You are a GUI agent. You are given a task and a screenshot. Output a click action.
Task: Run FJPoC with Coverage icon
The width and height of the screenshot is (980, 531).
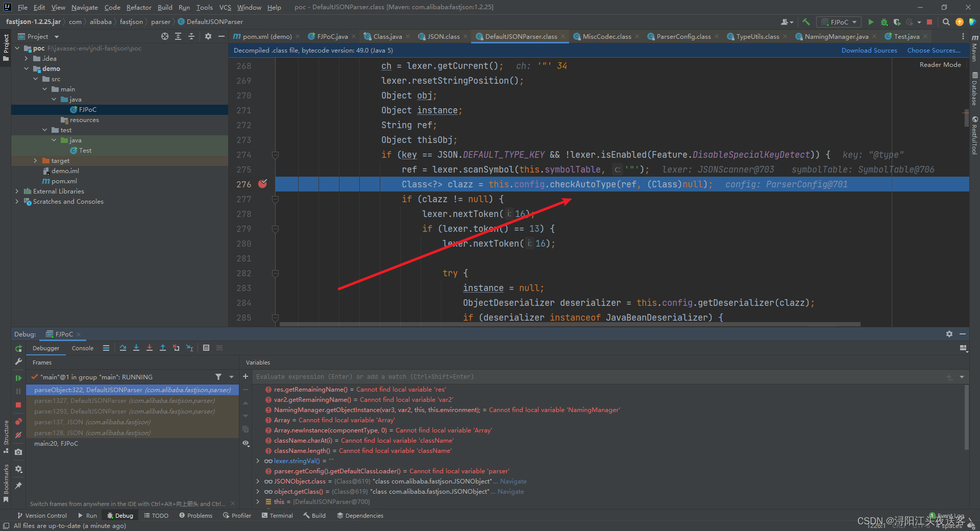click(897, 22)
